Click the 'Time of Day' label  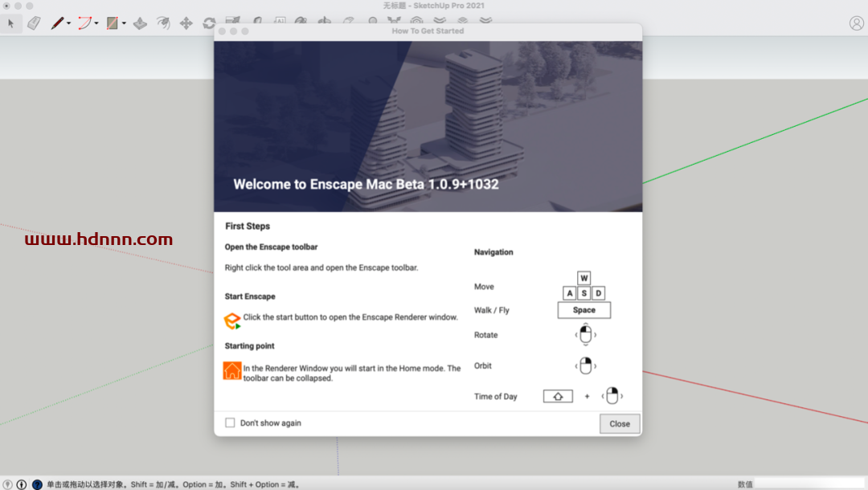click(x=495, y=397)
